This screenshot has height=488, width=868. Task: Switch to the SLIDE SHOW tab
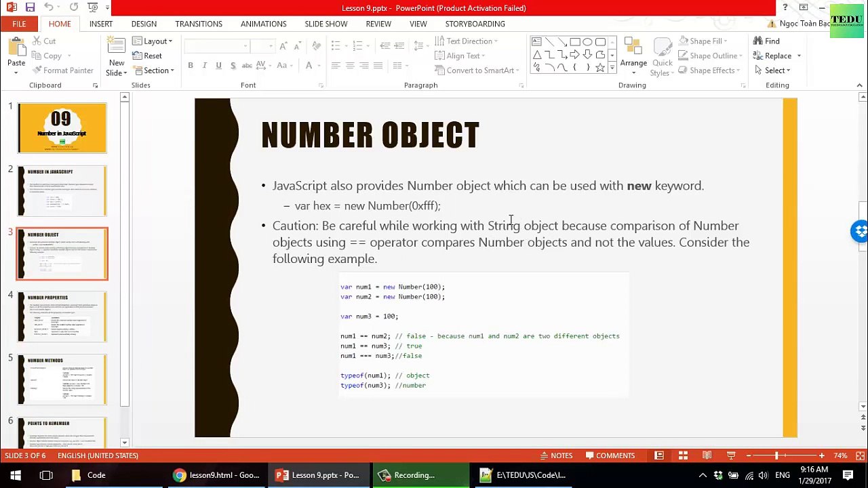326,24
